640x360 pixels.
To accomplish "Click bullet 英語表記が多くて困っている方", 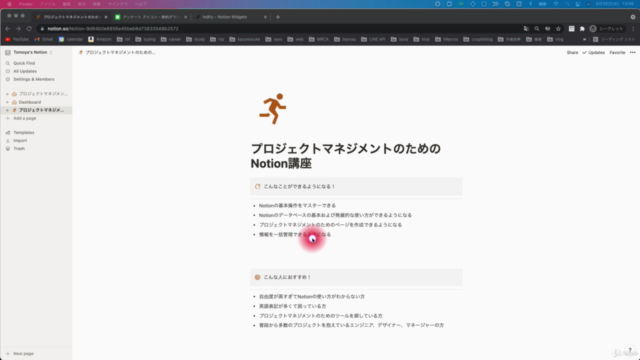I will tap(292, 306).
